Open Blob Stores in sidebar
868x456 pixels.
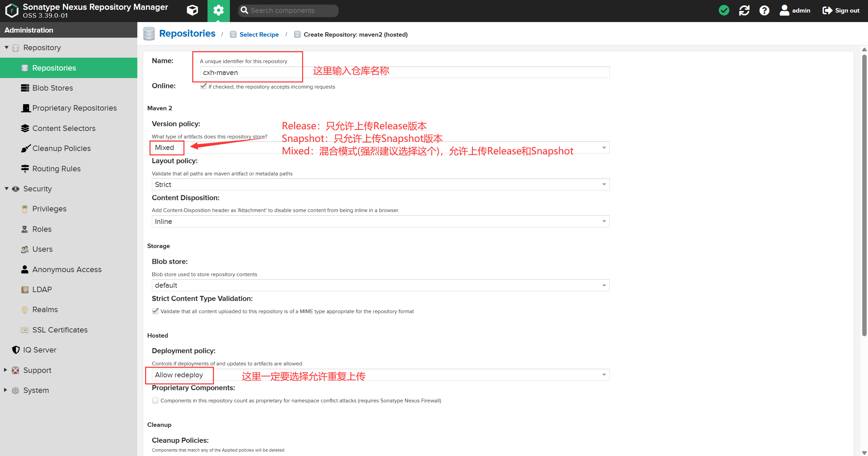click(53, 88)
